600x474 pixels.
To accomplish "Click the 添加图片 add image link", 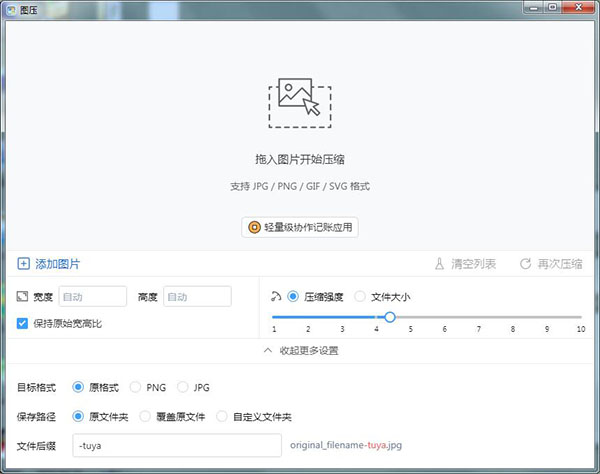I will point(57,264).
